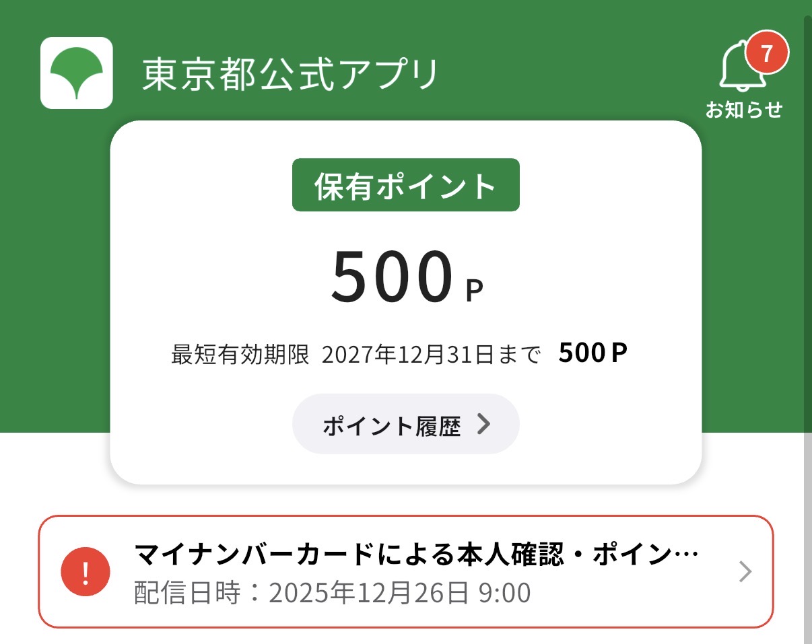This screenshot has height=644, width=812.
Task: Click the small P unit beside 500
Action: click(474, 291)
